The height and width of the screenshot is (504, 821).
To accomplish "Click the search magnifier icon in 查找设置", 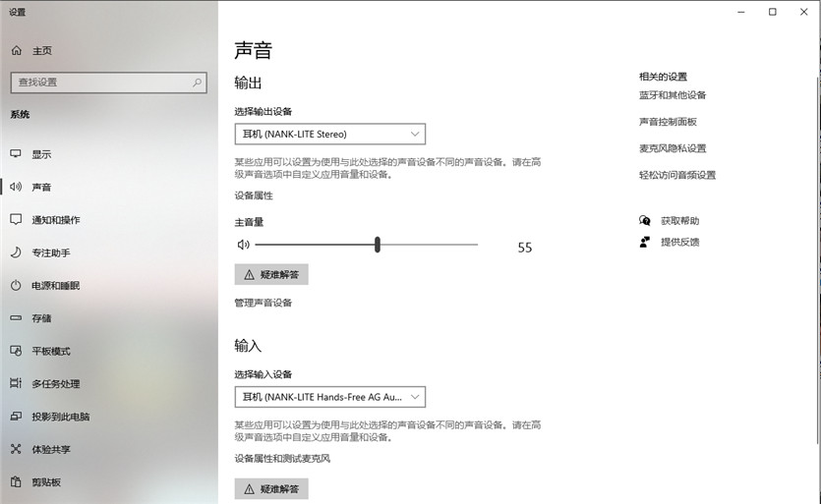I will [197, 83].
